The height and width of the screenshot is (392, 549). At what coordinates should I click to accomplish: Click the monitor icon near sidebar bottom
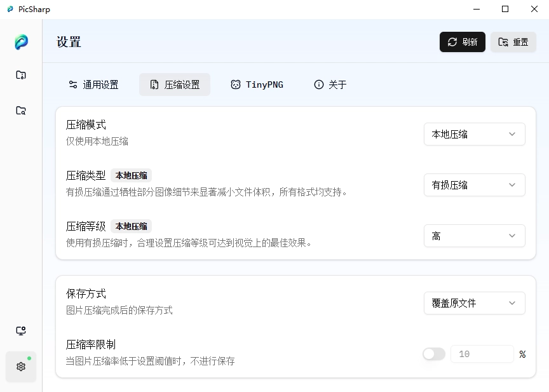click(x=21, y=331)
